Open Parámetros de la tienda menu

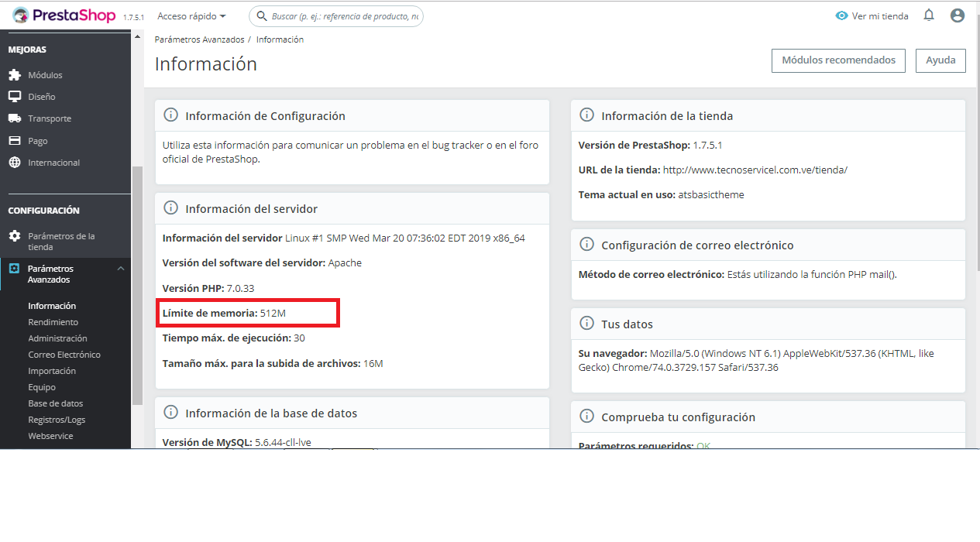[x=62, y=242]
